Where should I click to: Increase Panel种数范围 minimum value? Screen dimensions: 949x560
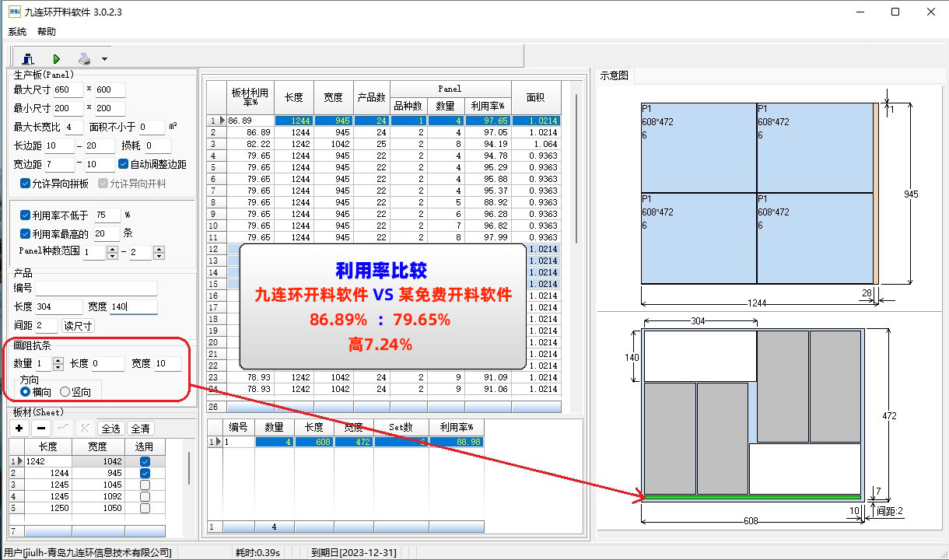111,249
